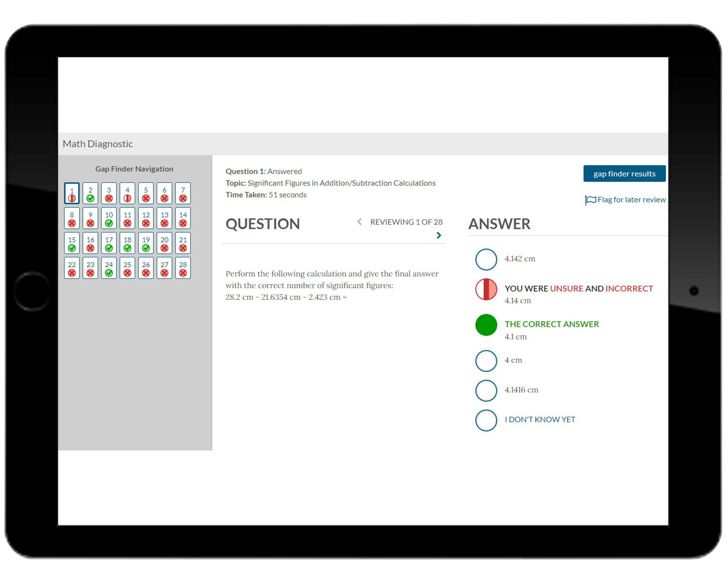Screen dimensions: 728x583
Task: Open question 6 in navigation grid
Action: pyautogui.click(x=164, y=194)
